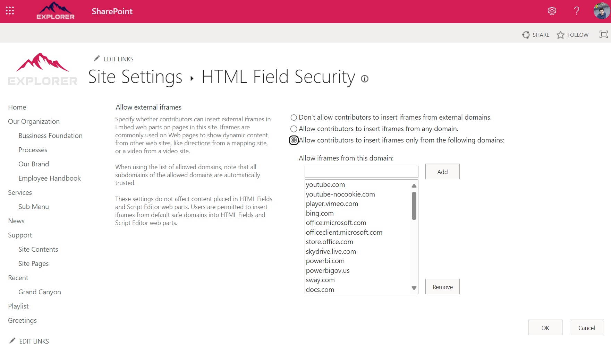The height and width of the screenshot is (364, 611).
Task: Go to Site Contents in navigation
Action: coord(38,250)
